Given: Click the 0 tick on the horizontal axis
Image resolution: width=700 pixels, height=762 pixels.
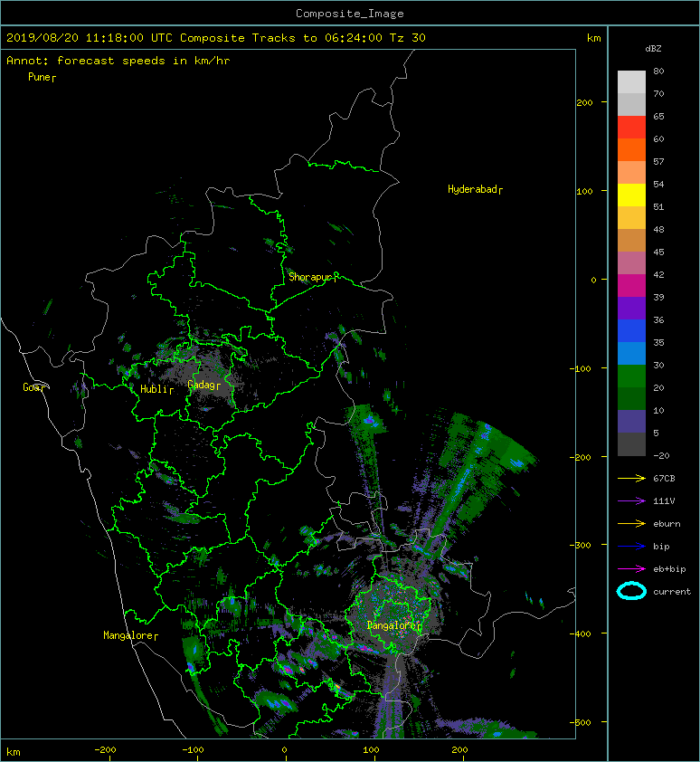Looking at the screenshot, I should click(x=285, y=750).
